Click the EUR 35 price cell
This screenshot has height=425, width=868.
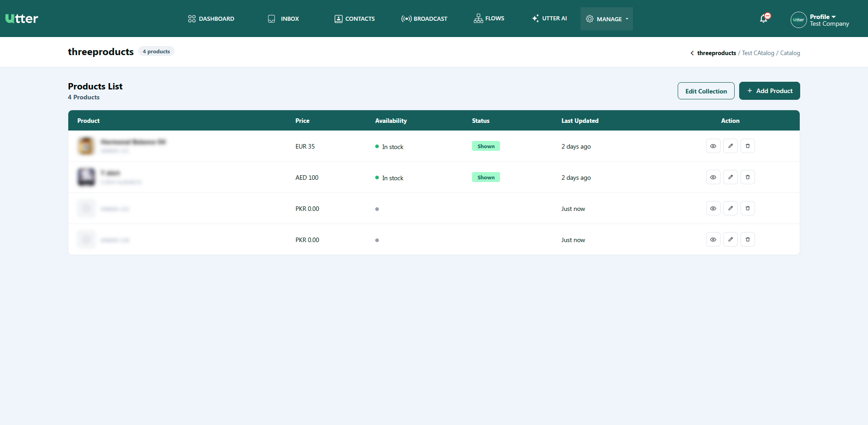305,146
